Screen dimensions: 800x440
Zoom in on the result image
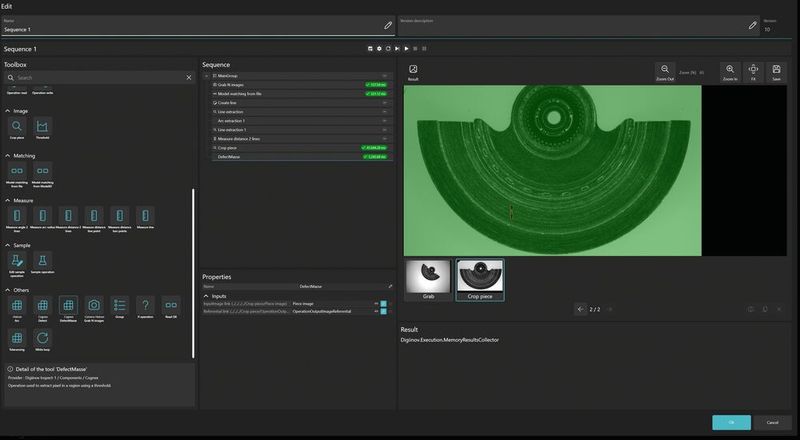[730, 72]
